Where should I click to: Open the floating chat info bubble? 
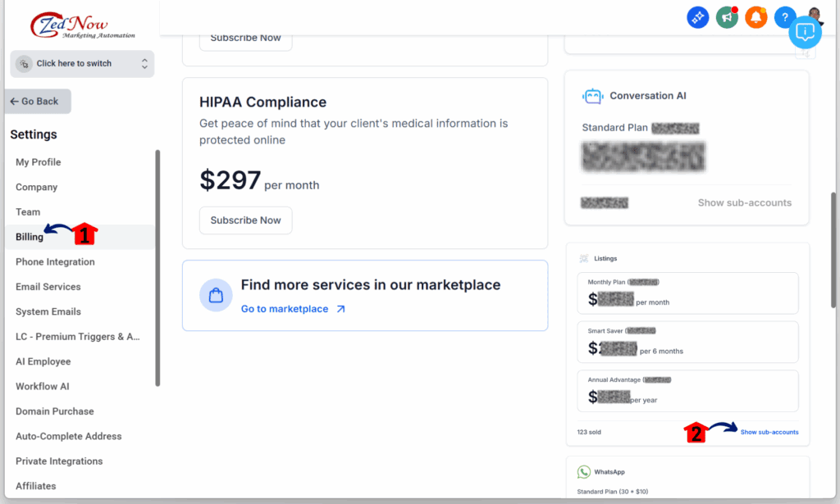pyautogui.click(x=806, y=32)
